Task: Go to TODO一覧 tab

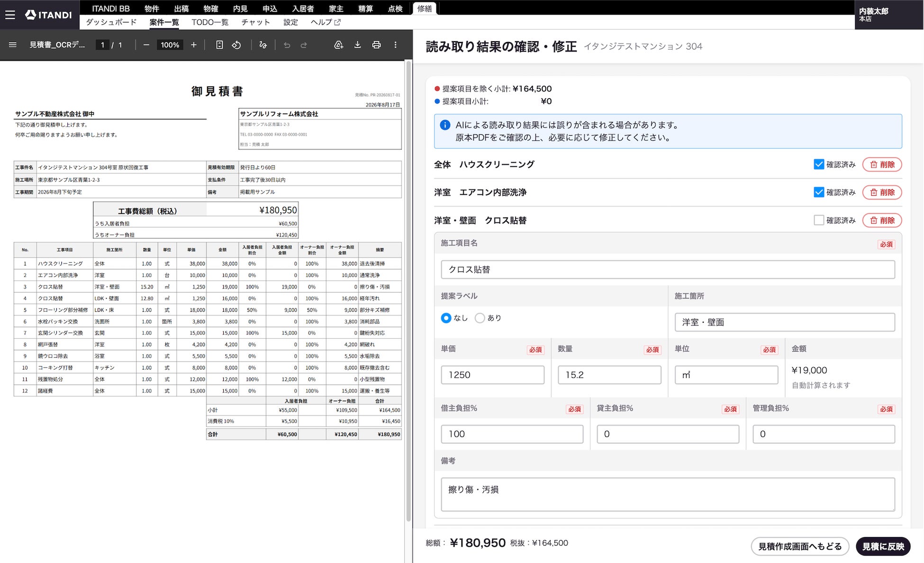Action: pos(210,22)
